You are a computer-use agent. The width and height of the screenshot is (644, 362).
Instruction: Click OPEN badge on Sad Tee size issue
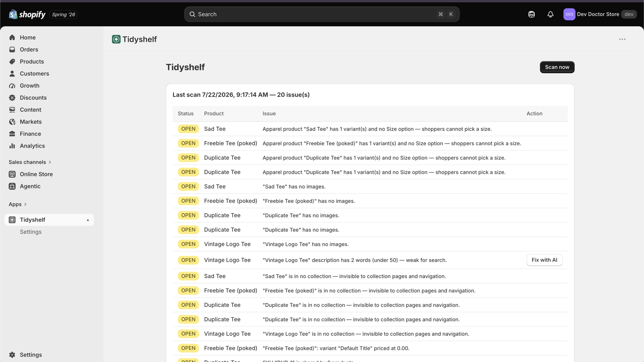pyautogui.click(x=188, y=129)
